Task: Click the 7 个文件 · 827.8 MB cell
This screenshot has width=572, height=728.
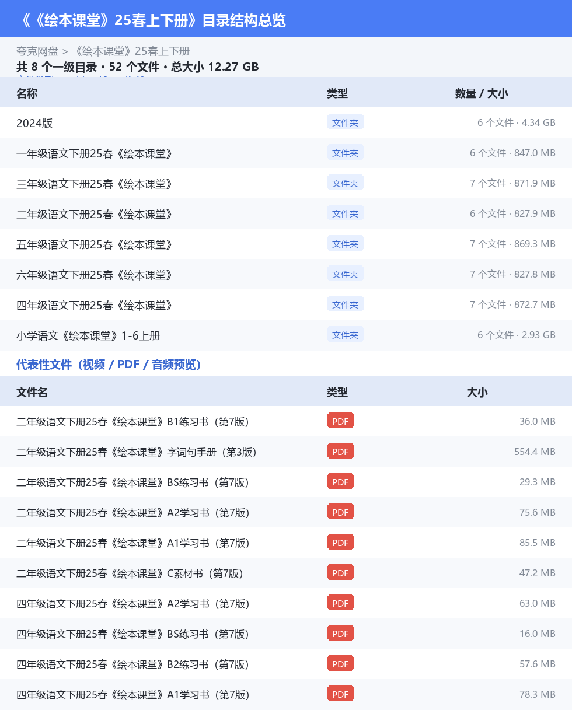Action: coord(512,274)
